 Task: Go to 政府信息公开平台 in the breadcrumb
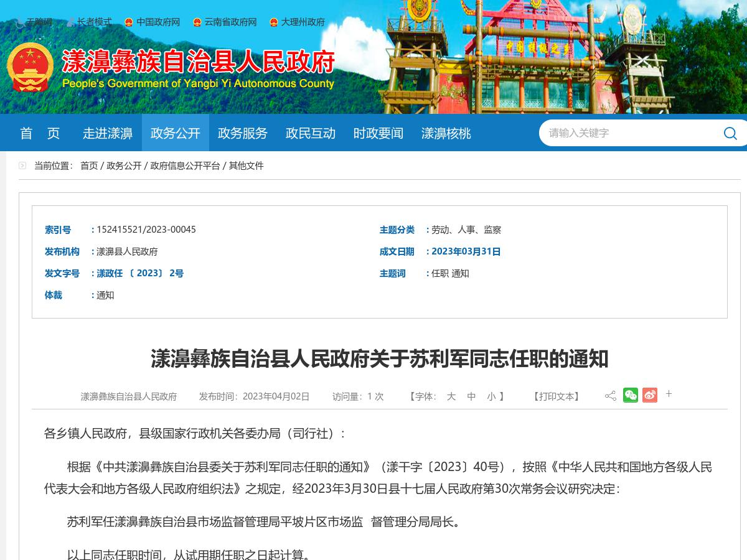click(185, 166)
